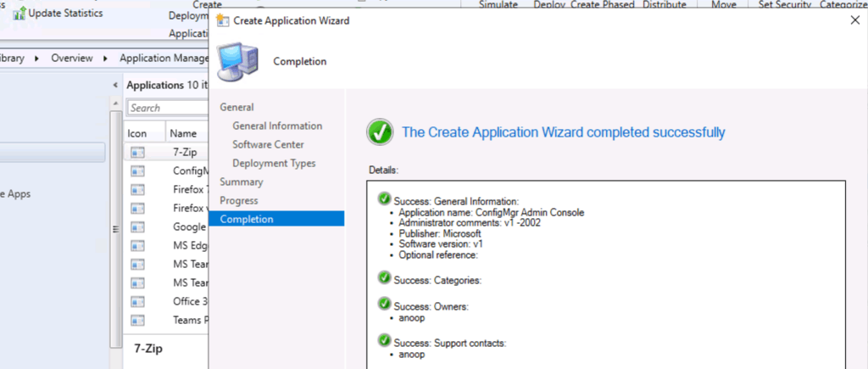Click the Set Security ribbon button
This screenshot has width=868, height=369.
(784, 4)
